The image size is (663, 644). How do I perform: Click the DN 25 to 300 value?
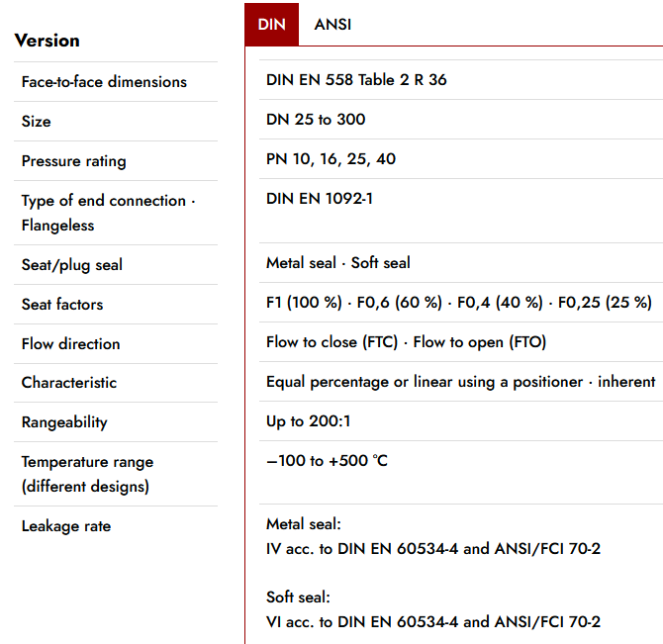[x=316, y=120]
